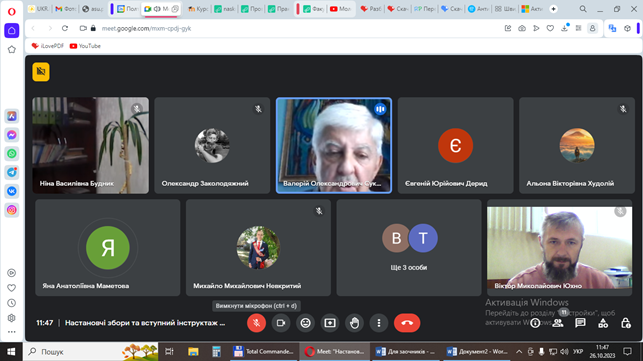The image size is (643, 361).
Task: Leave call with red hang-up button
Action: pyautogui.click(x=407, y=323)
